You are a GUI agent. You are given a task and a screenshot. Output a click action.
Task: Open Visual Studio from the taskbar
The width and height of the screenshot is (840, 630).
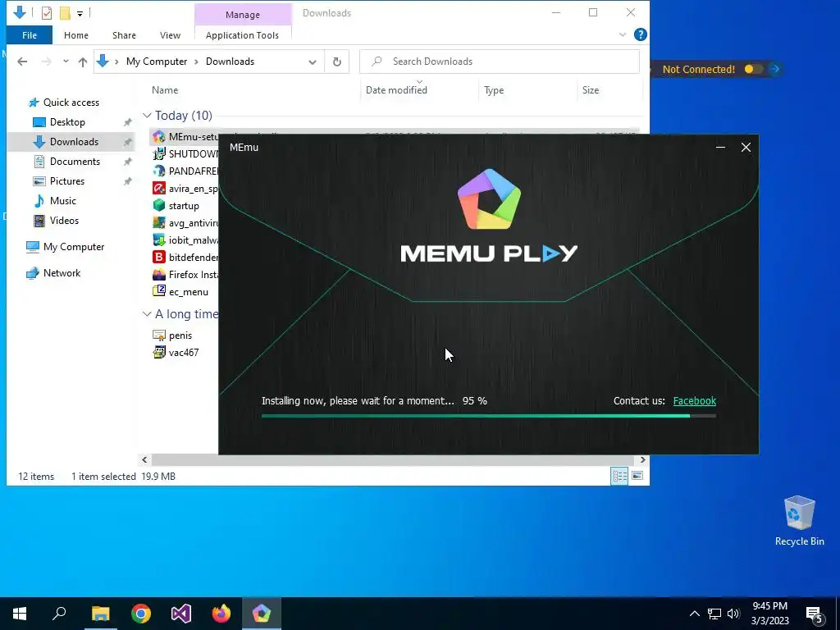coord(181,614)
